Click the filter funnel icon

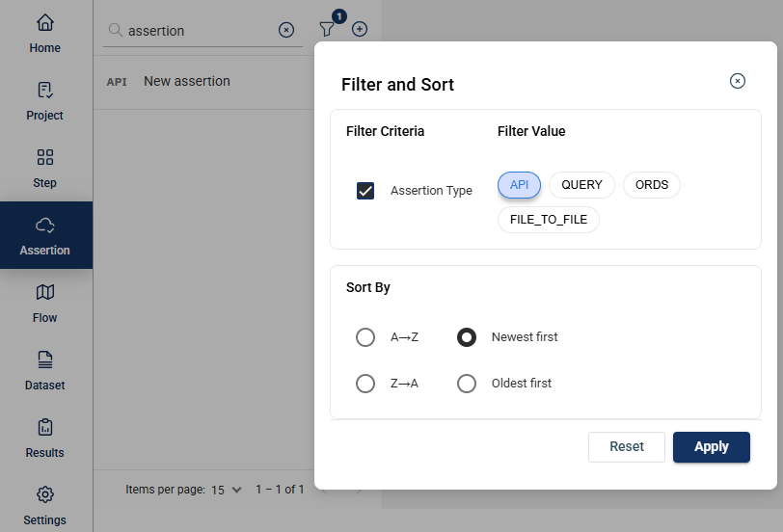point(327,29)
